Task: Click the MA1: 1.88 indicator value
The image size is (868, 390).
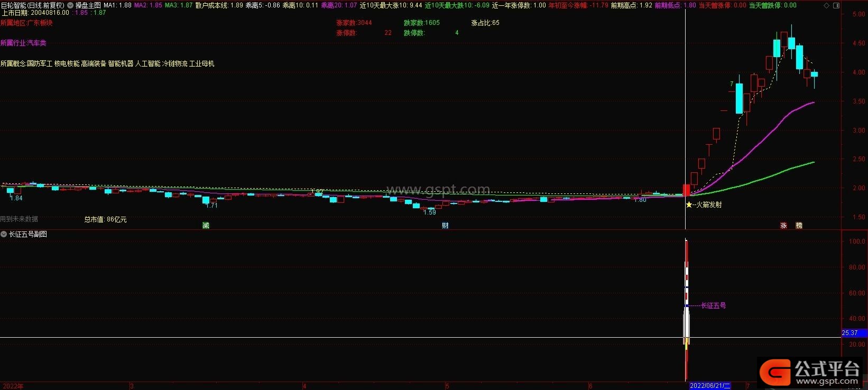Action: 117,5
